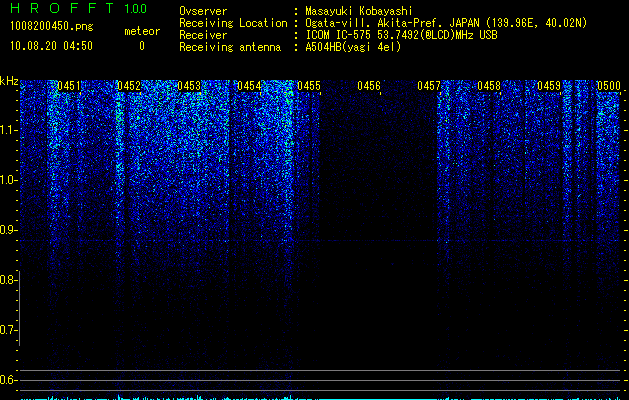This screenshot has height=400, width=629.
Task: Click antenna value A504HB(yagi 4el)
Action: (353, 47)
